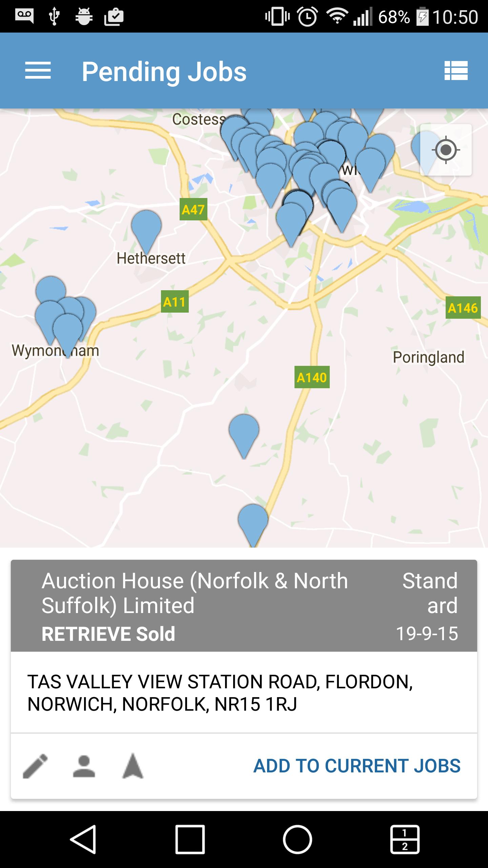This screenshot has width=488, height=868.
Task: Tap the split-screen 1/2 button
Action: (x=405, y=839)
